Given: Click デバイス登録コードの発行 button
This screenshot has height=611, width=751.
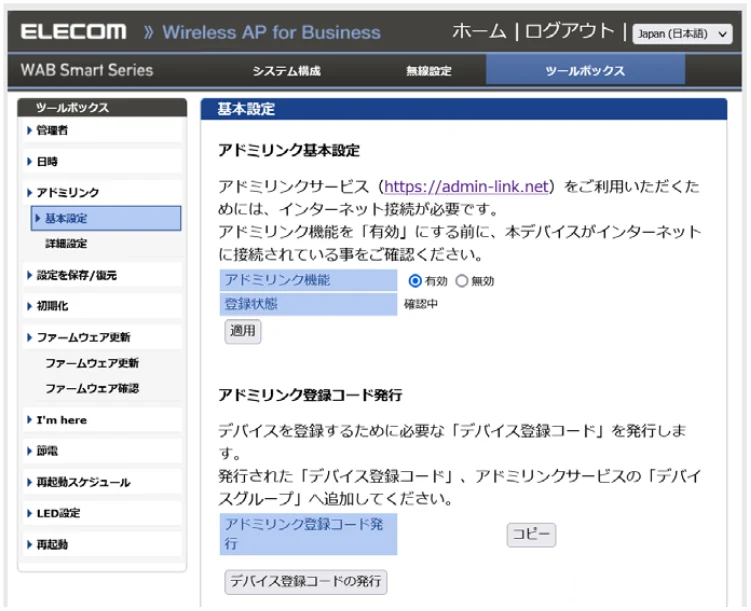Looking at the screenshot, I should pyautogui.click(x=306, y=582).
